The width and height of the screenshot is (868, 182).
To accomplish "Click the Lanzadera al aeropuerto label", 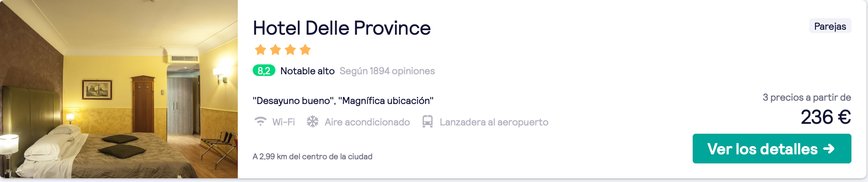I will point(494,122).
